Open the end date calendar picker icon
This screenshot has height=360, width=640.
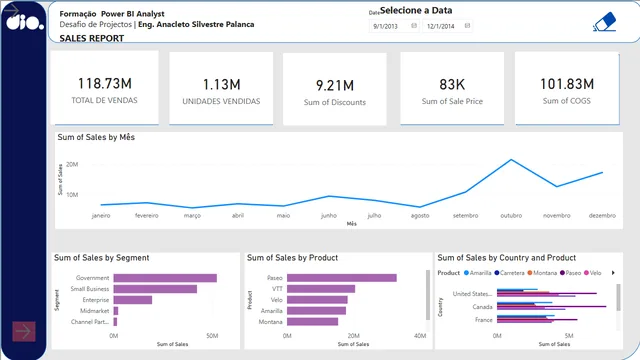point(467,26)
